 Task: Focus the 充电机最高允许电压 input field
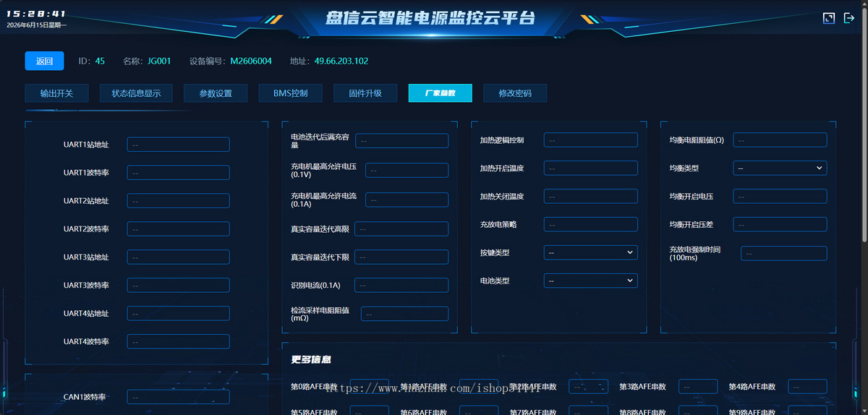[x=407, y=171]
